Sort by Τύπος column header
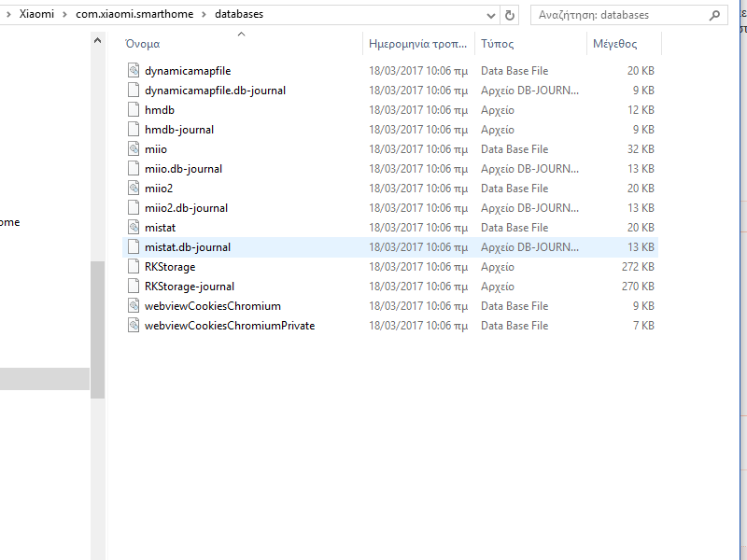Screen dimensions: 747x560 click(x=498, y=44)
